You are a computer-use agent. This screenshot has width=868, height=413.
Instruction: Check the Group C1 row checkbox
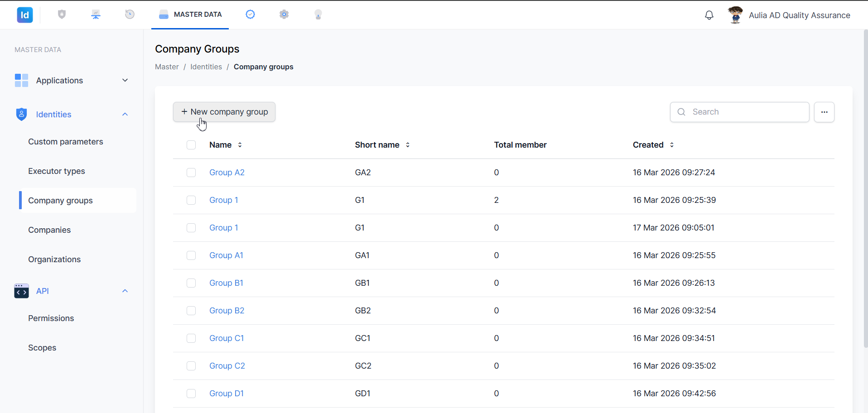coord(191,338)
